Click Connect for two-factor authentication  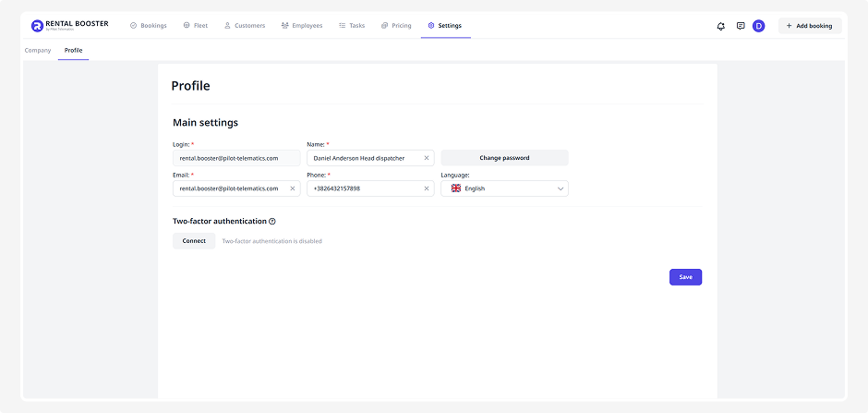tap(194, 241)
